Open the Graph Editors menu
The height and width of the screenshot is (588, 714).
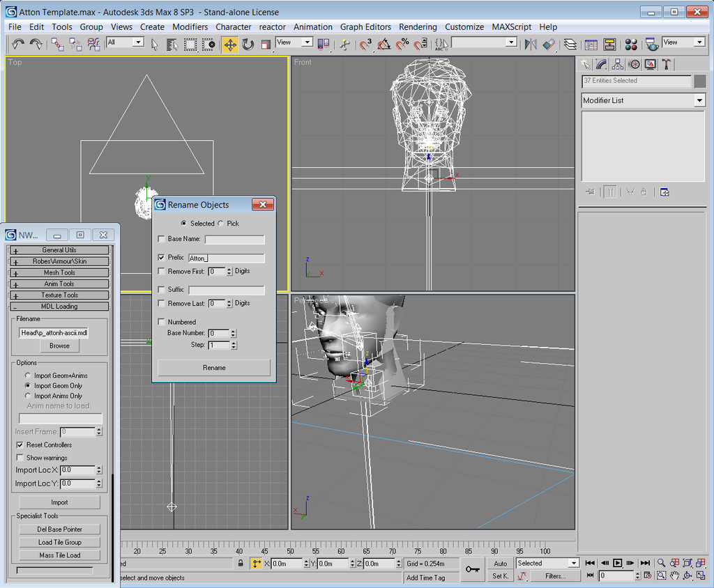click(x=365, y=27)
